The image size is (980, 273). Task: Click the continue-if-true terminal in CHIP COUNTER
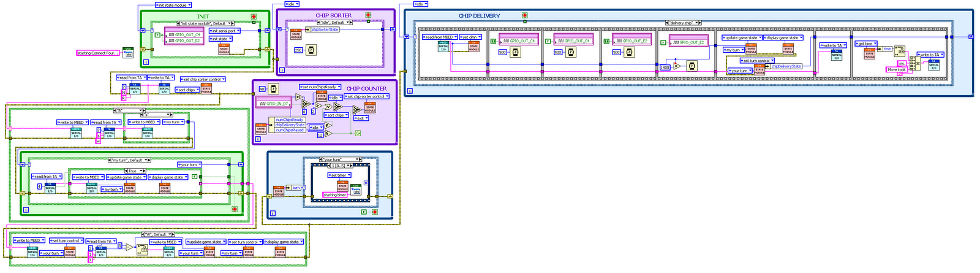(358, 133)
